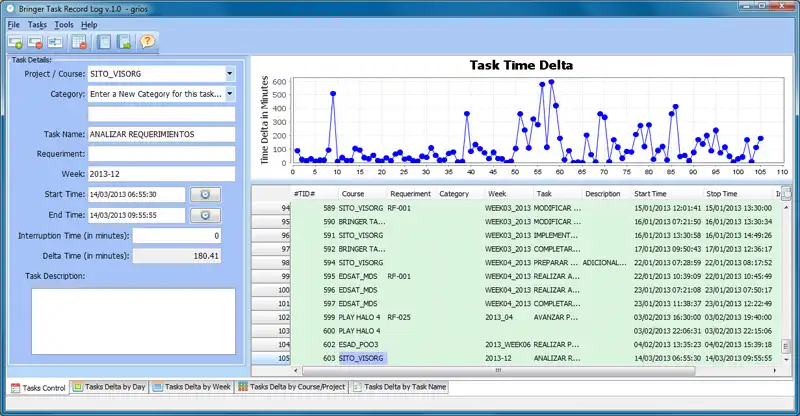Click TID 597 cell in the table
This screenshot has width=800, height=416.
[314, 304]
